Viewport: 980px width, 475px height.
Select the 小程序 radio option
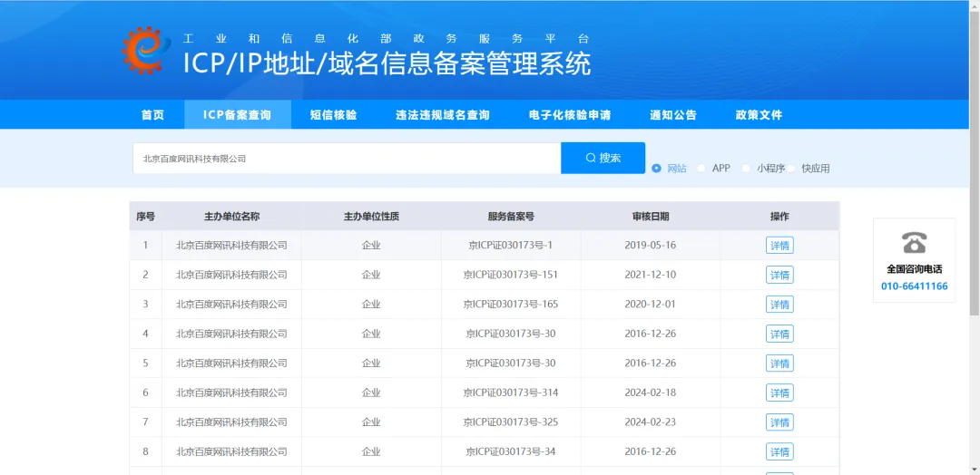pyautogui.click(x=747, y=169)
